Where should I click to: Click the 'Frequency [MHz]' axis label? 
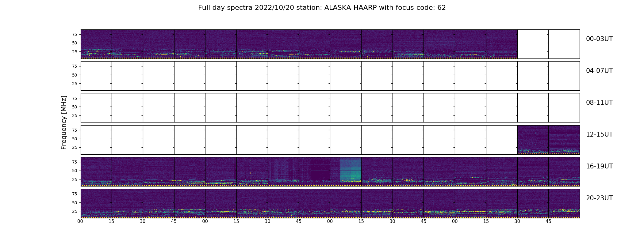64,123
